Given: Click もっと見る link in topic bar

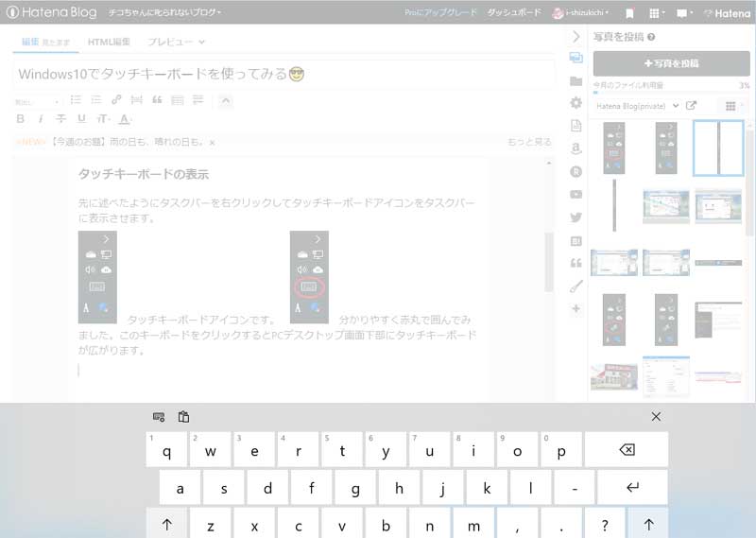Looking at the screenshot, I should tap(529, 142).
